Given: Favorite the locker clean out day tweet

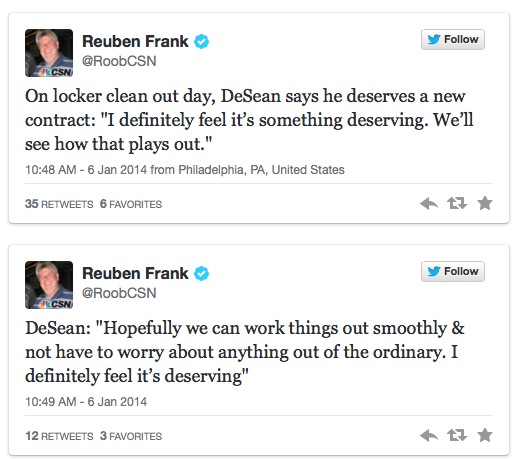Looking at the screenshot, I should 485,203.
